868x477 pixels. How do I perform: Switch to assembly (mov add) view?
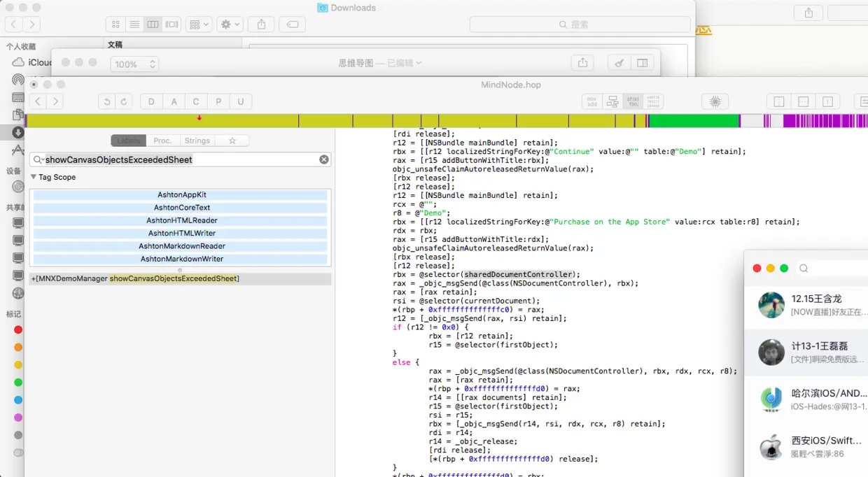click(592, 101)
